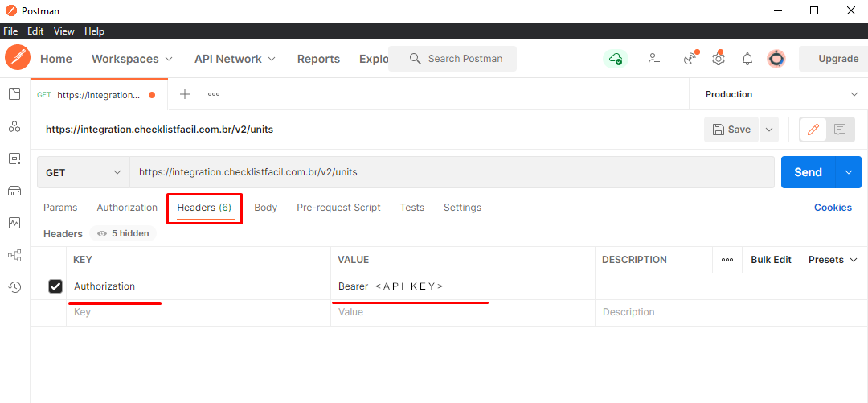Click the Search Postman field
868x403 pixels.
point(452,59)
